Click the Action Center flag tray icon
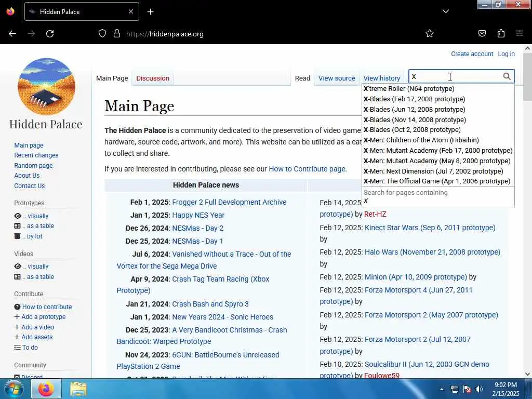Screen dimensions: 532x399 point(467,389)
